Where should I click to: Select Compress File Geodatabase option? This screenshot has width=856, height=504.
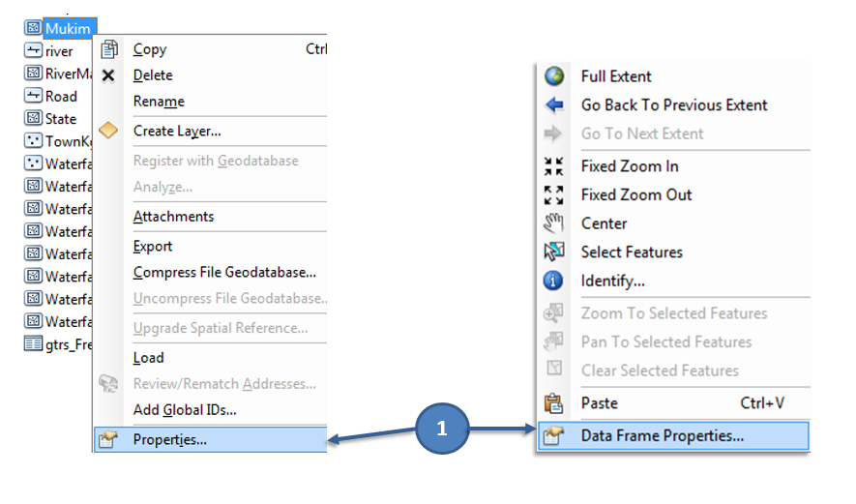[x=224, y=273]
